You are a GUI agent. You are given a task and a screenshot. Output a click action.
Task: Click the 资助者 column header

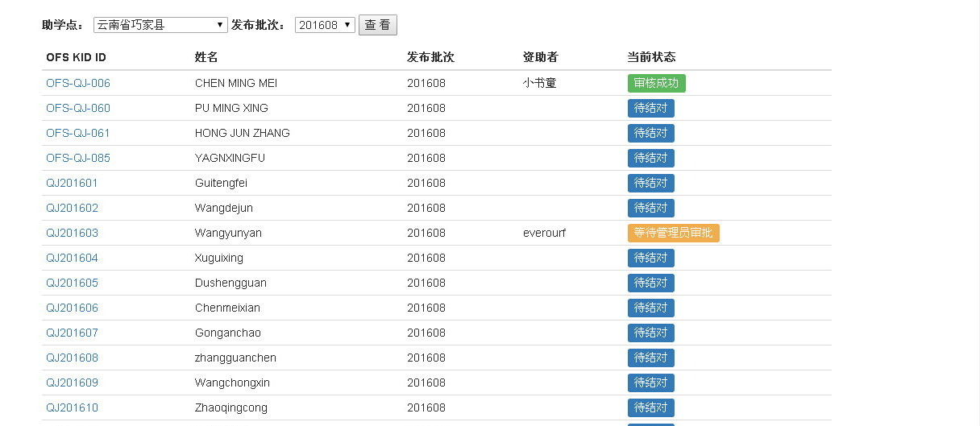click(541, 57)
